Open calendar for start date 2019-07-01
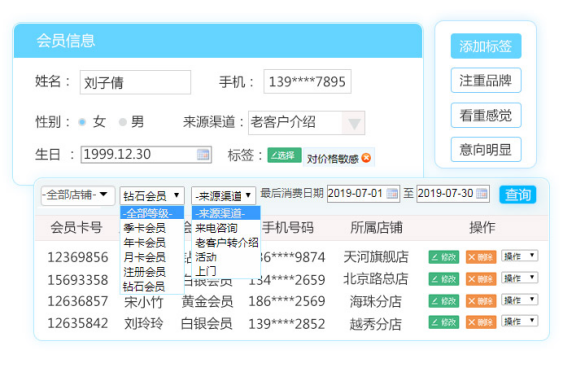This screenshot has height=372, width=563. point(392,194)
